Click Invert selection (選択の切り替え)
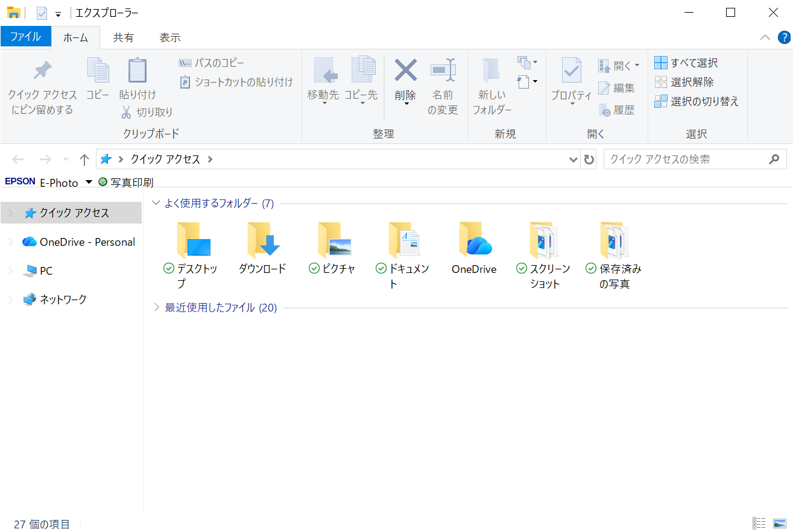This screenshot has height=532, width=793. tap(697, 101)
